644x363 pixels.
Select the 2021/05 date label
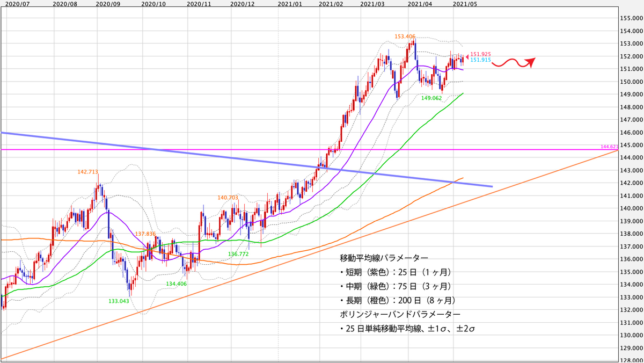(x=464, y=4)
